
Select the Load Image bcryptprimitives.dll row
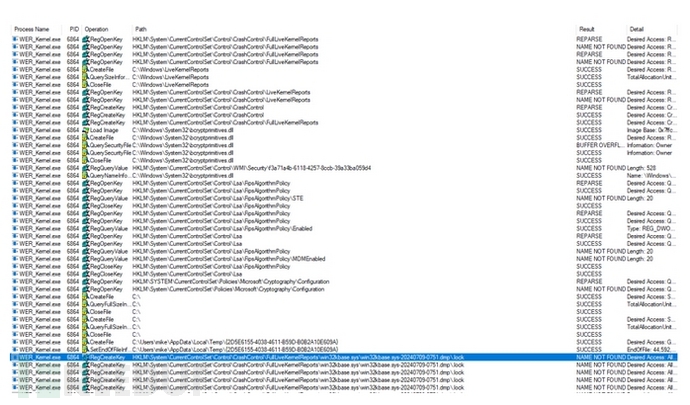(x=344, y=130)
